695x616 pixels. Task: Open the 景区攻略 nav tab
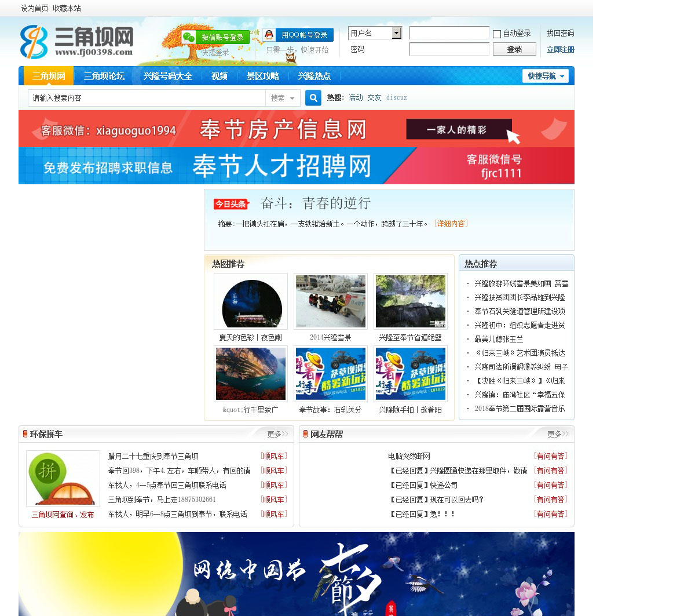263,76
